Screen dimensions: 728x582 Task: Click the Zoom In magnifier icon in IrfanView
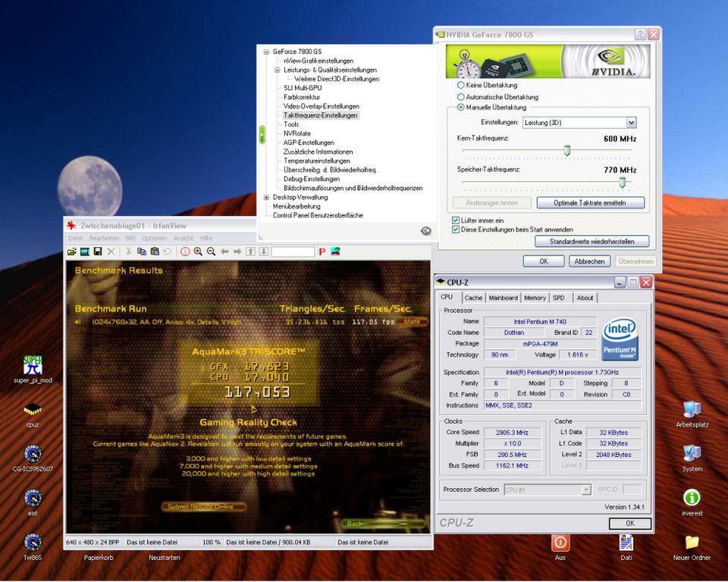point(198,252)
